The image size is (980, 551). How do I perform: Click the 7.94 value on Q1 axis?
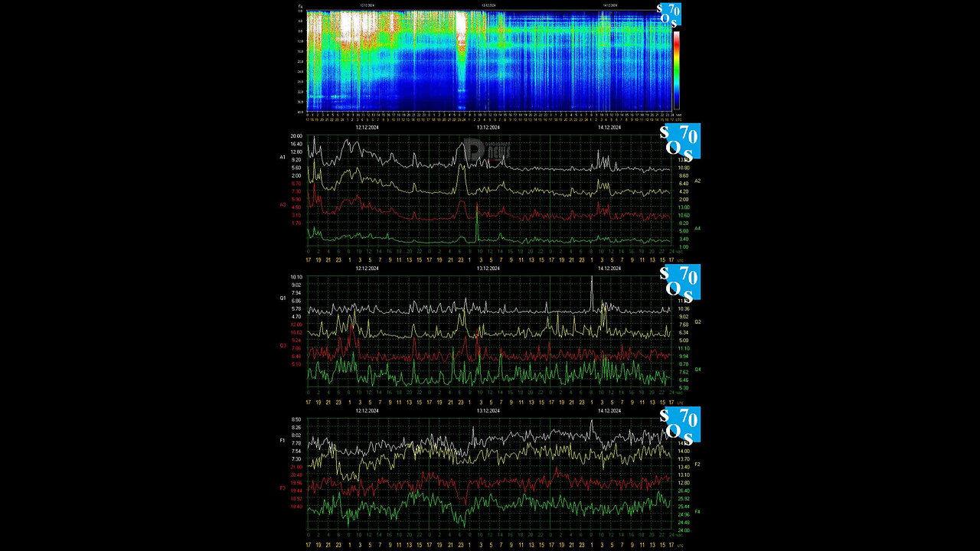pyautogui.click(x=296, y=293)
